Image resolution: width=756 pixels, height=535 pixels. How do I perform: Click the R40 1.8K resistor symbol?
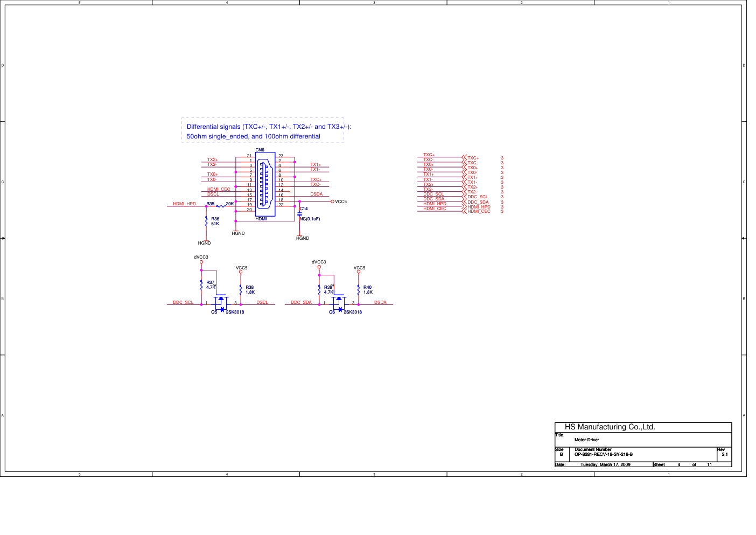tap(359, 290)
